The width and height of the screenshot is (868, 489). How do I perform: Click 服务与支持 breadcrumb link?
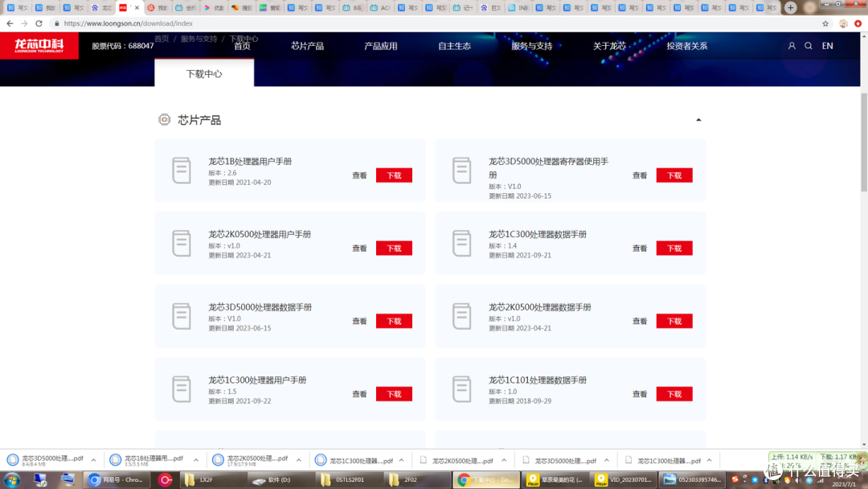pyautogui.click(x=199, y=39)
